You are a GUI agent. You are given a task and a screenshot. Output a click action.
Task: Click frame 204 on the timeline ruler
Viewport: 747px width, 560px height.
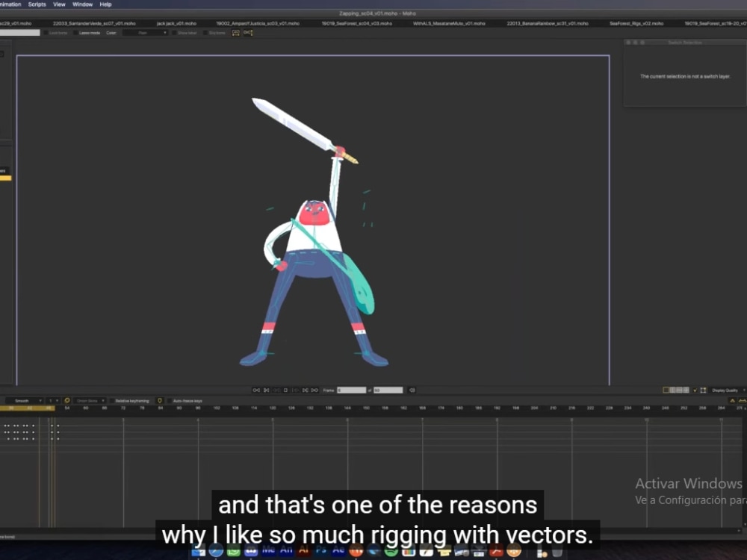coord(534,408)
